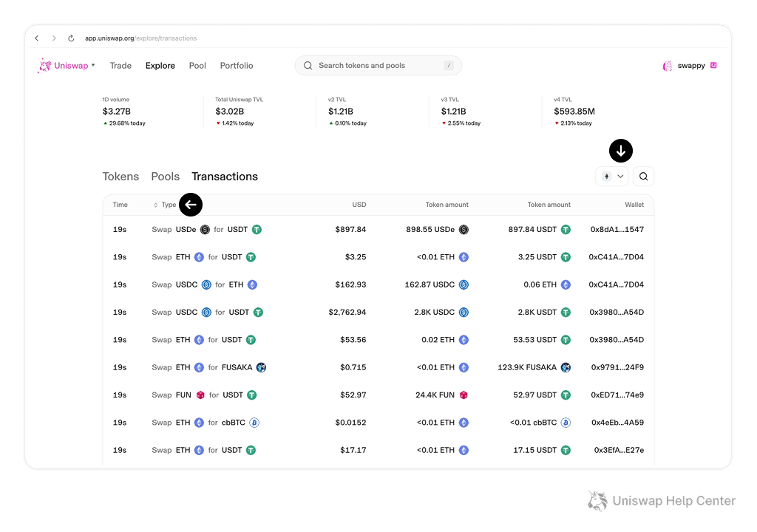
Task: Click the v4 TVL $593.85M stat
Action: tap(574, 111)
